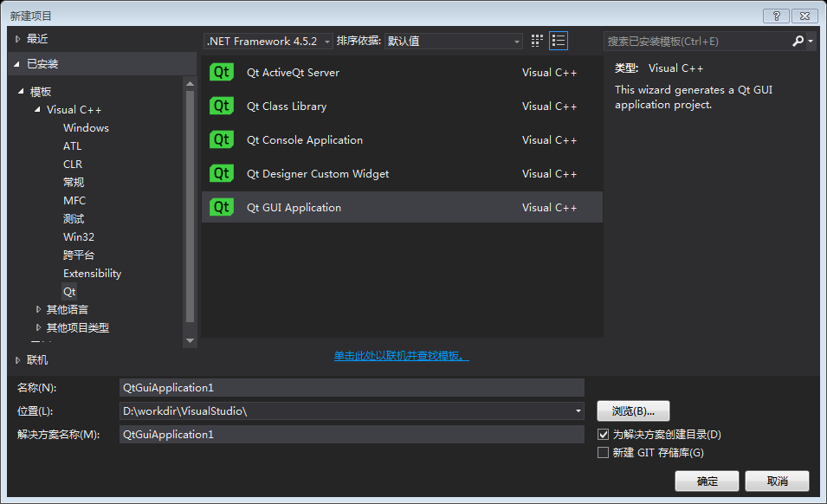
Task: Focus the solution name input field
Action: tap(352, 435)
